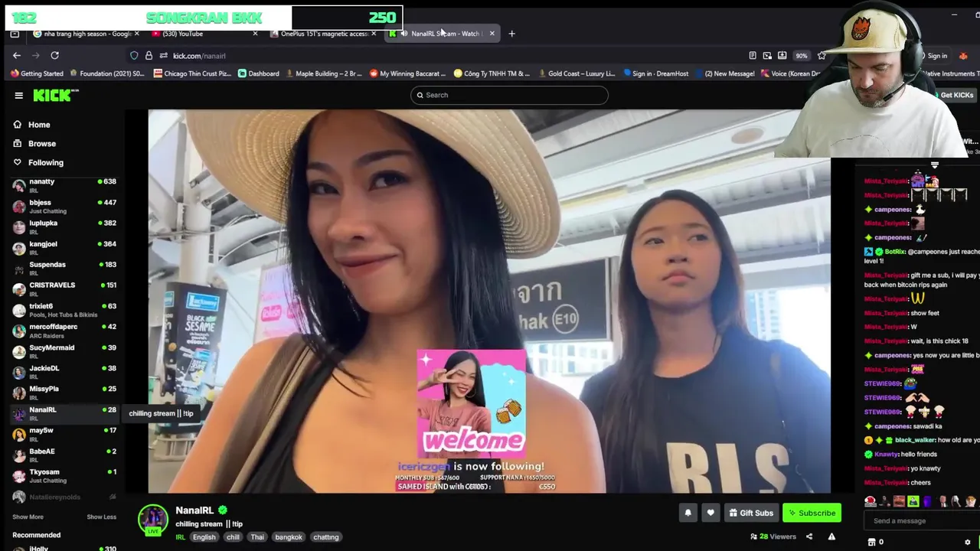The height and width of the screenshot is (551, 980).
Task: Open nanatty channel in the following list
Action: tap(64, 185)
